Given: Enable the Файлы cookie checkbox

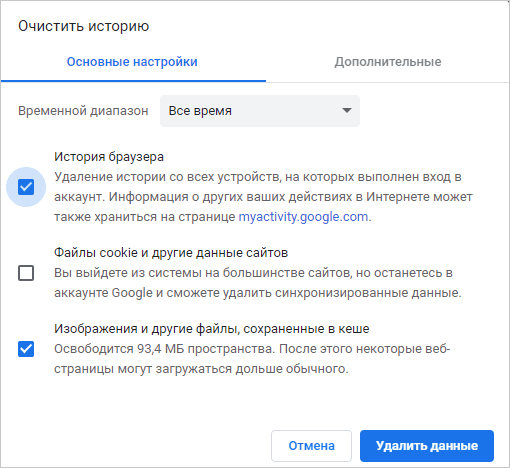Looking at the screenshot, I should (26, 273).
